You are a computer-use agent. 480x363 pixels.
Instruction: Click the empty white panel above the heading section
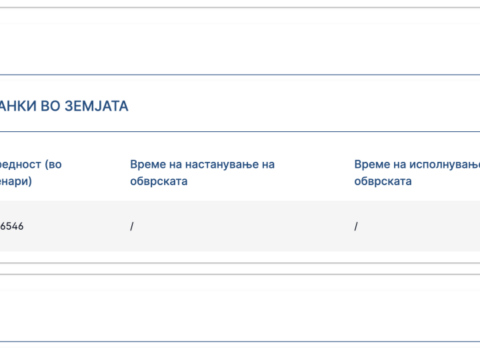[240, 41]
